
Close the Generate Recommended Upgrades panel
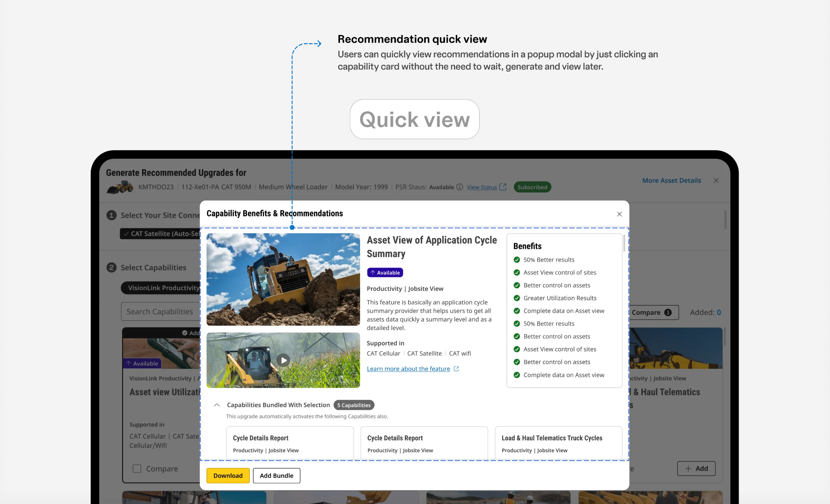pos(716,180)
